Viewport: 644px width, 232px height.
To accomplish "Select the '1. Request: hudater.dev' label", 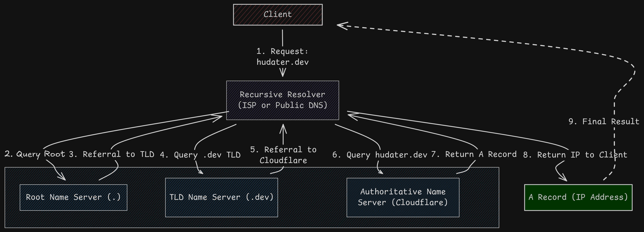I will point(282,57).
